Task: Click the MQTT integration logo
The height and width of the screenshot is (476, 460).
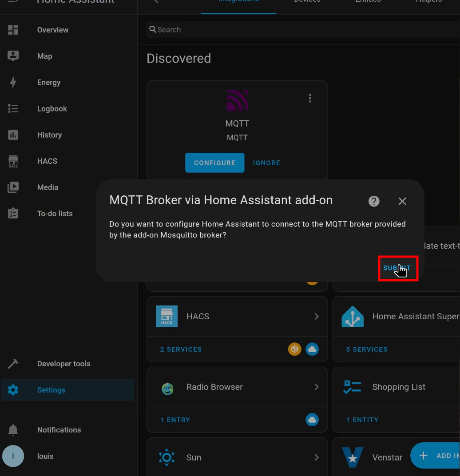Action: pyautogui.click(x=237, y=100)
